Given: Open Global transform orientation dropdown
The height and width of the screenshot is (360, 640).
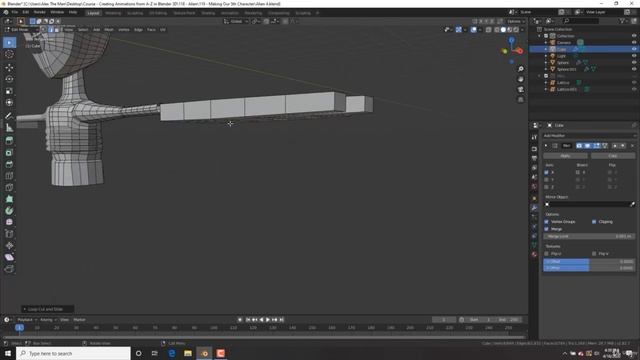Looking at the screenshot, I should (x=236, y=21).
